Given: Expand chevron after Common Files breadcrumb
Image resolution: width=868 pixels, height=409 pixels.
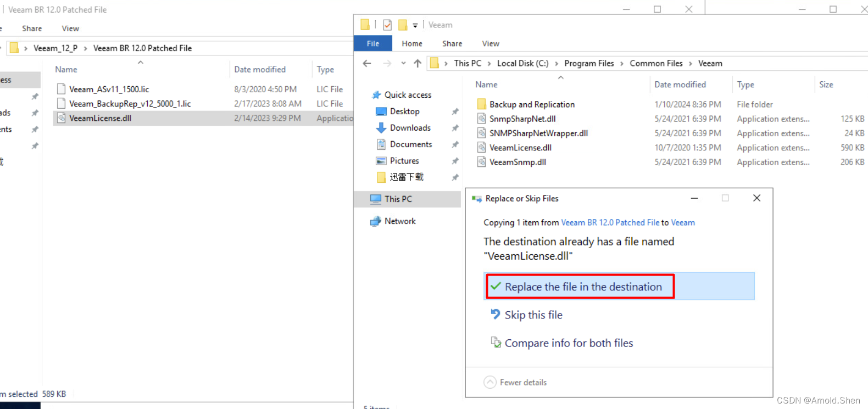Looking at the screenshot, I should coord(691,64).
